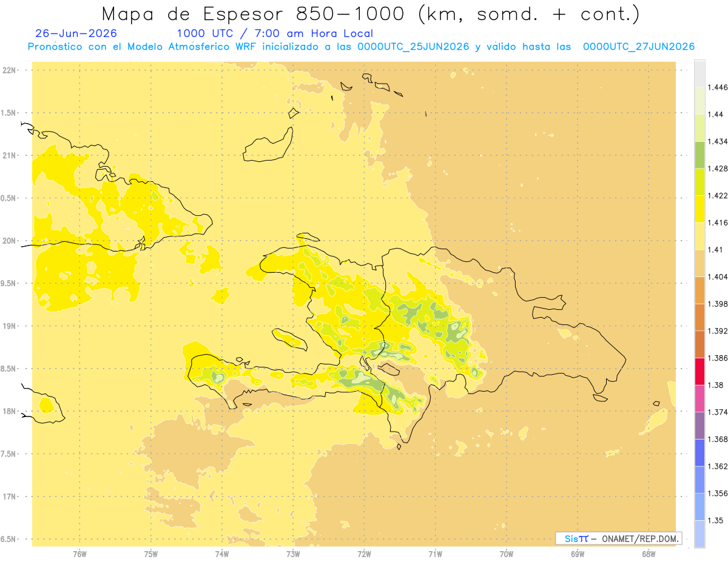
Task: Click the longitude label "76W"
Action: (79, 554)
